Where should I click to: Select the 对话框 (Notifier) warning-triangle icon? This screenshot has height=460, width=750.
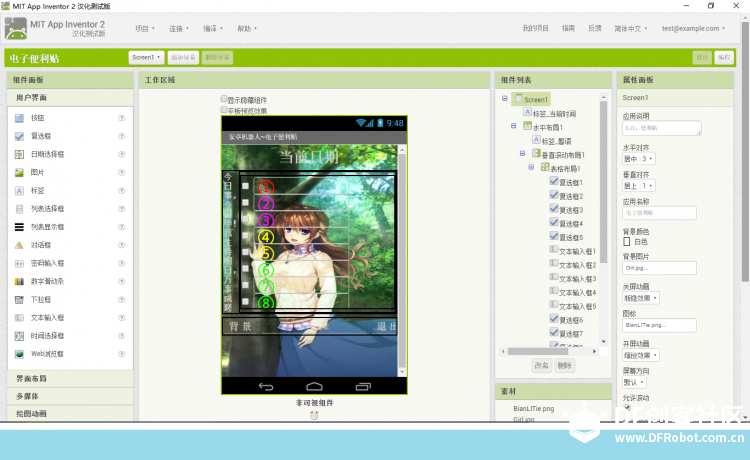[19, 245]
